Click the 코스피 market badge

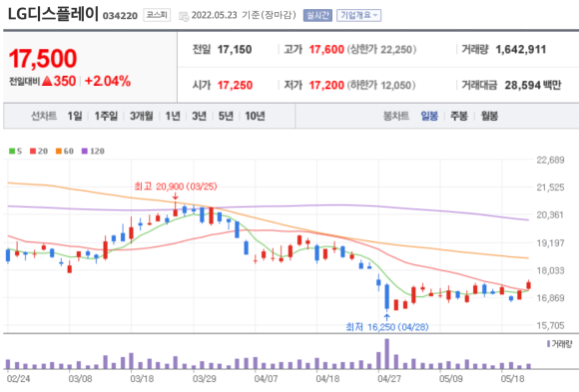tap(157, 15)
